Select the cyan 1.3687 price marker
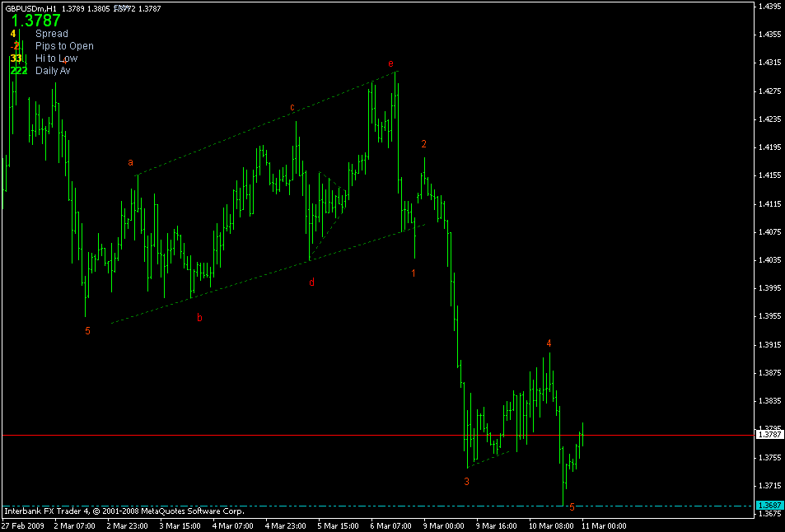785x532 pixels. tap(769, 503)
